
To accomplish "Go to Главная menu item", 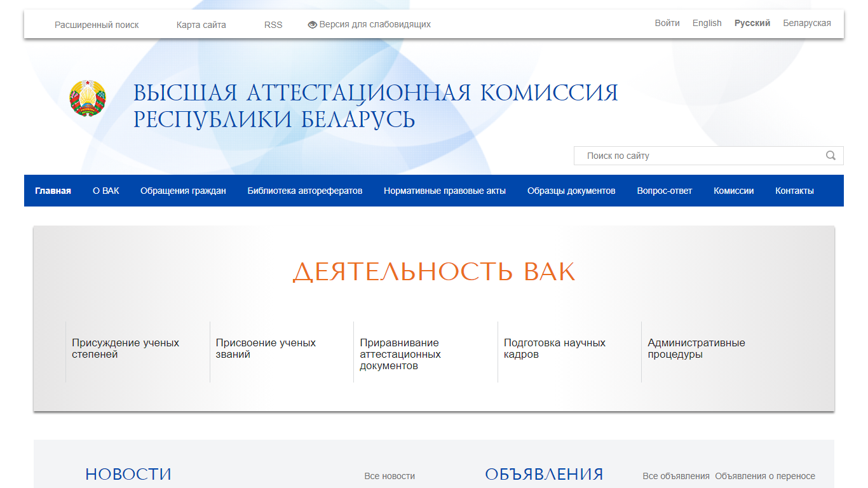I will [x=53, y=191].
